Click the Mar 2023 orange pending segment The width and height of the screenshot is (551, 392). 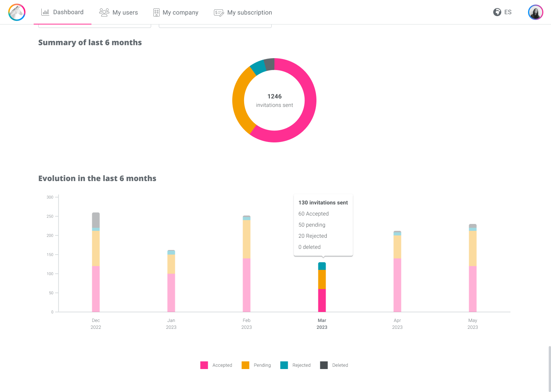[322, 279]
